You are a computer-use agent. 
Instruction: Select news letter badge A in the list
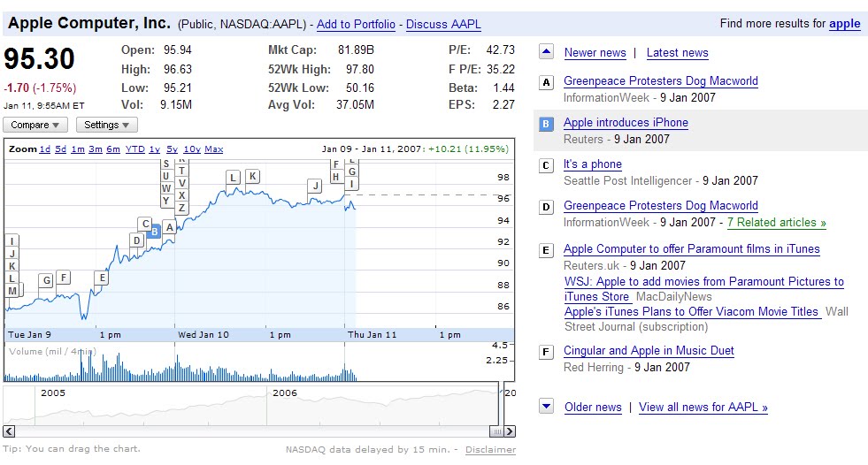pyautogui.click(x=546, y=82)
